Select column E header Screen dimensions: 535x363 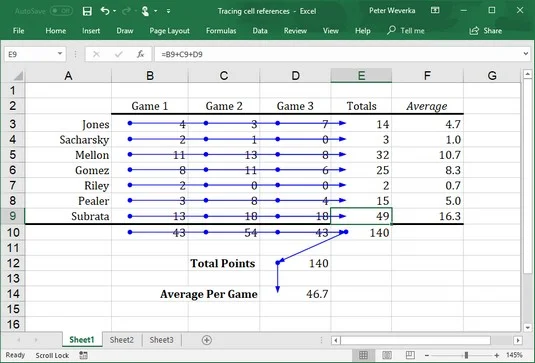(361, 75)
